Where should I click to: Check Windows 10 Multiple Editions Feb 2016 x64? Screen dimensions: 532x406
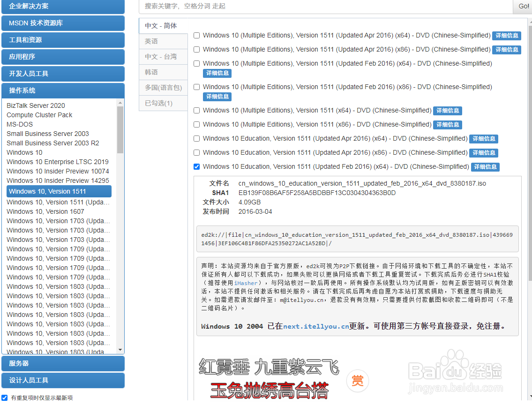[196, 63]
